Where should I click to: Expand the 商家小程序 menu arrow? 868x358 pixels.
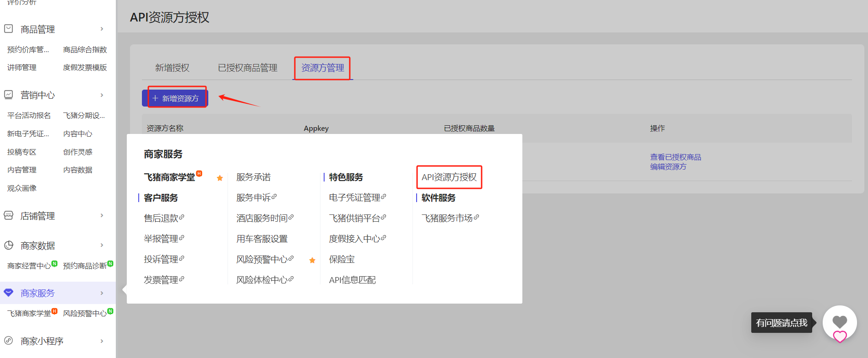102,341
